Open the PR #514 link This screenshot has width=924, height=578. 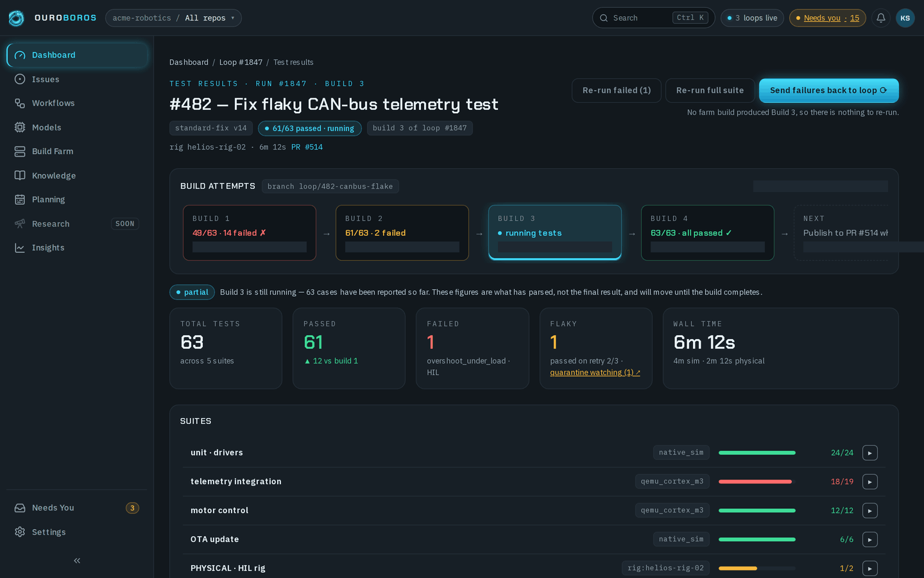307,147
